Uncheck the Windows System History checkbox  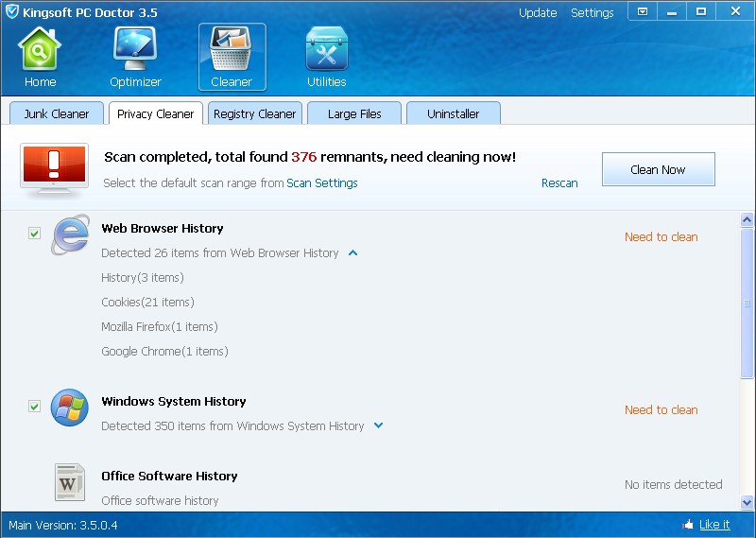point(34,407)
